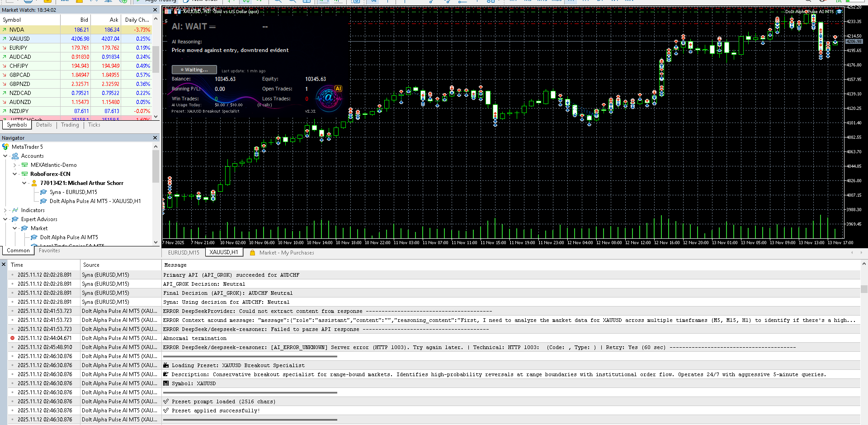This screenshot has width=868, height=425.
Task: Close the Market Watch panel
Action: click(x=155, y=10)
